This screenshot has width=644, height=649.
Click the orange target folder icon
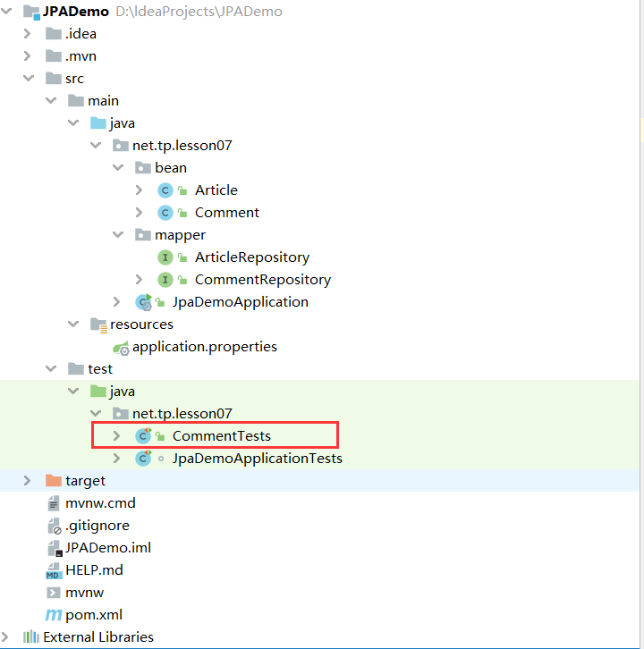54,481
